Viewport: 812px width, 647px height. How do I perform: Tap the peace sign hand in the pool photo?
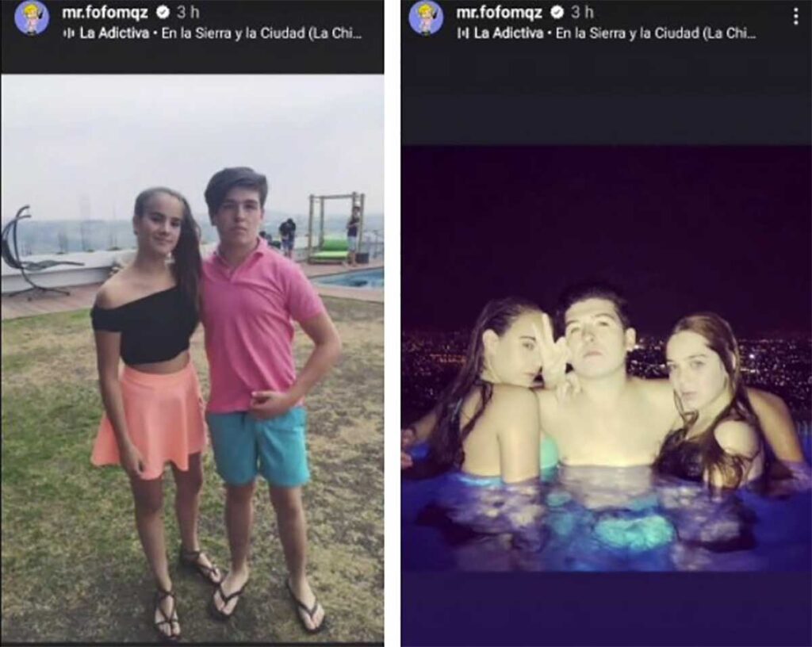[553, 349]
